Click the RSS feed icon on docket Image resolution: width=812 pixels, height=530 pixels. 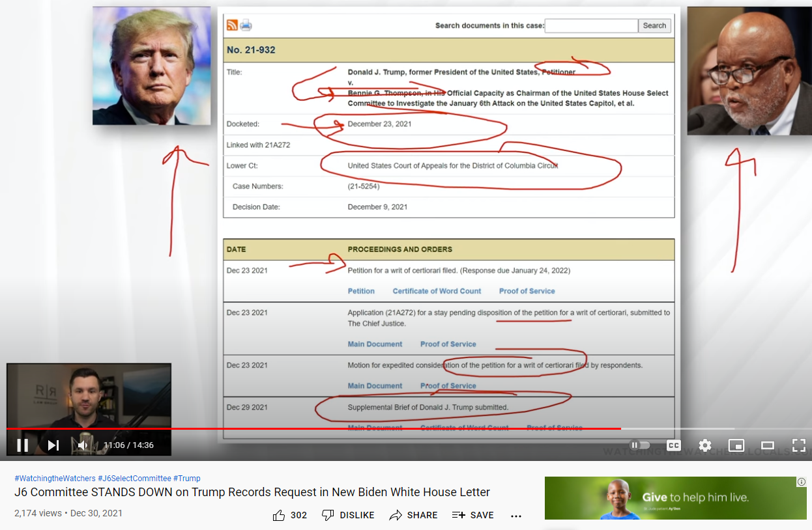[x=232, y=25]
